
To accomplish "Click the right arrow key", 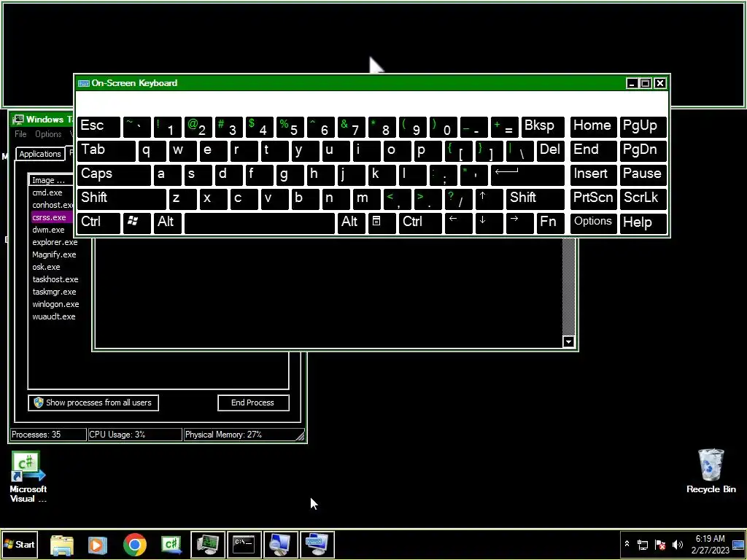I will coord(519,223).
